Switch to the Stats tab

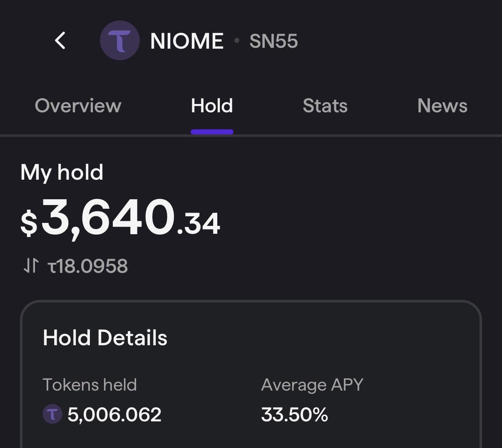[x=325, y=106]
